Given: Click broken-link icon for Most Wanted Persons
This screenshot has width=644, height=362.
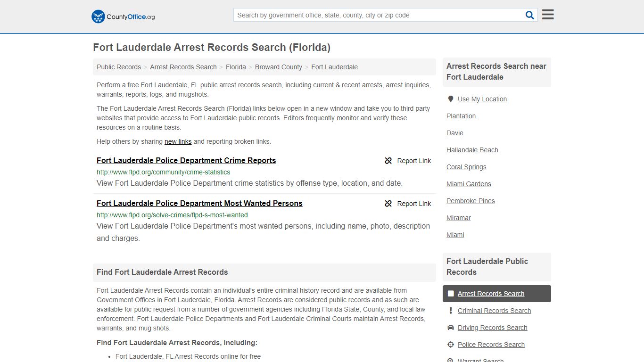Looking at the screenshot, I should pyautogui.click(x=388, y=204).
